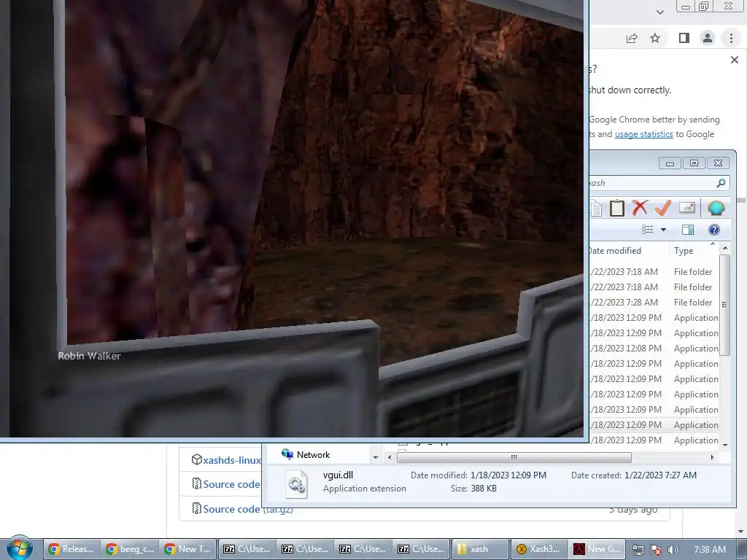Image resolution: width=747 pixels, height=560 pixels.
Task: Click horizontal scrollbar left arrow
Action: pos(390,458)
